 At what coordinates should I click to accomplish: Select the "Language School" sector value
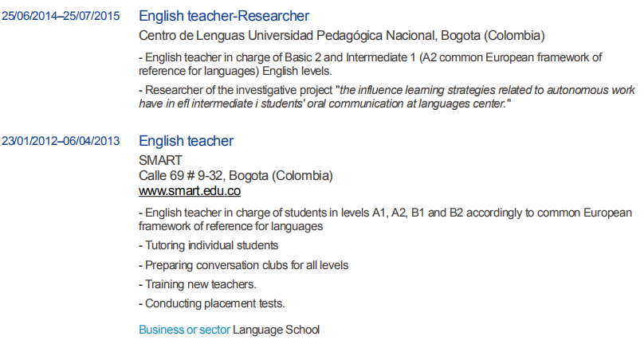pos(276,329)
